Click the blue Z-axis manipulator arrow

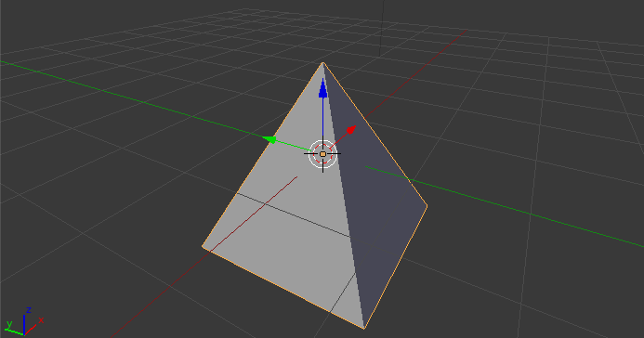[x=323, y=88]
